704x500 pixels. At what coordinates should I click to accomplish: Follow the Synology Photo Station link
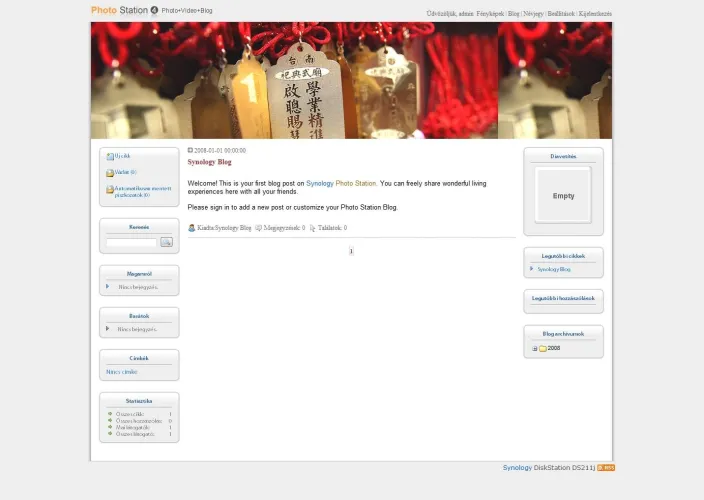[341, 183]
